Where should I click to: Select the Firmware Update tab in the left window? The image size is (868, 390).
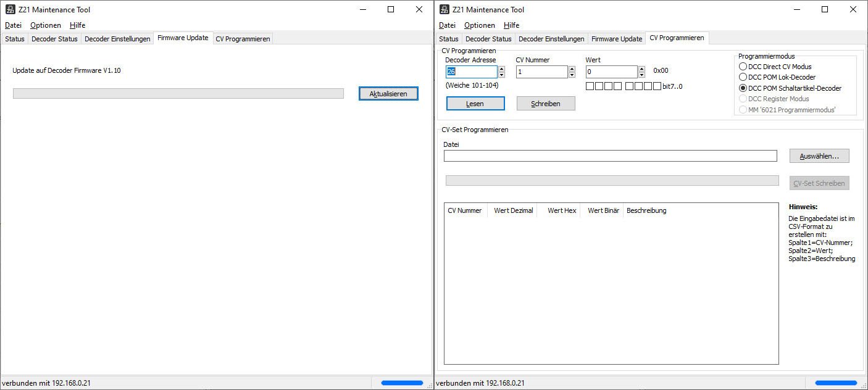pos(183,38)
